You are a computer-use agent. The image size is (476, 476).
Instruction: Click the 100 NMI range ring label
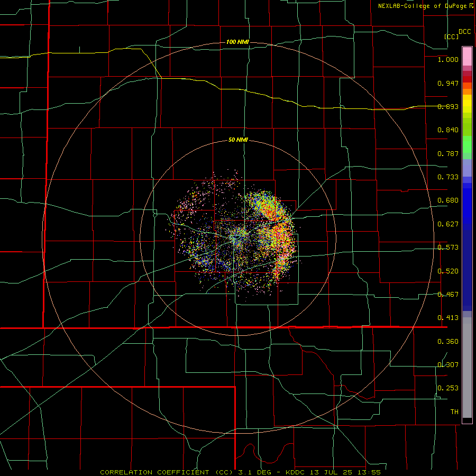[237, 42]
